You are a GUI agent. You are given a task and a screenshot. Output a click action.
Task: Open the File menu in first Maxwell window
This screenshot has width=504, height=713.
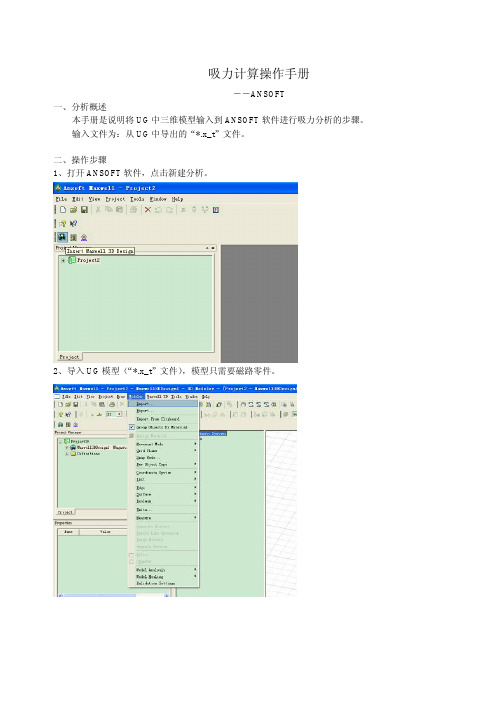point(61,199)
